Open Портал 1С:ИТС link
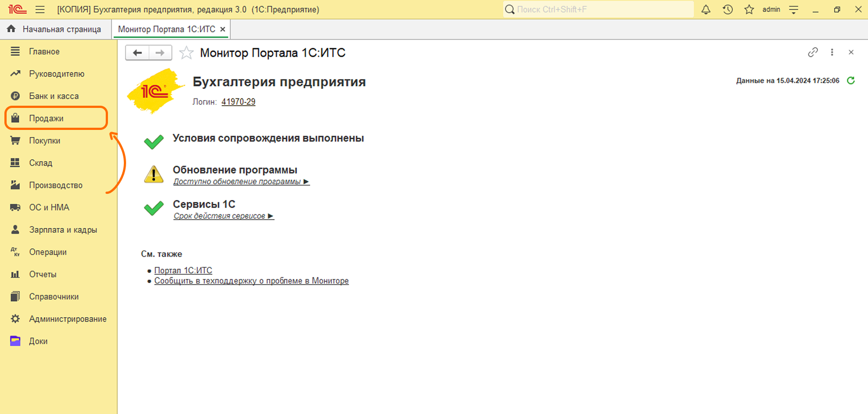 pos(183,270)
